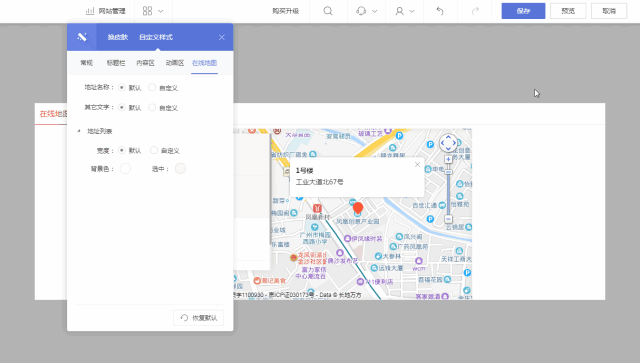Click the 取消 cancel button

609,11
